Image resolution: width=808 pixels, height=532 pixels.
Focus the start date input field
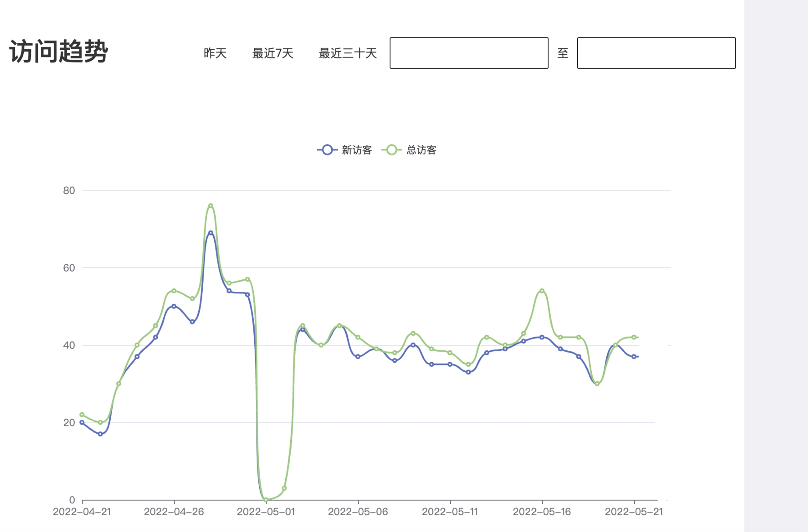click(469, 53)
